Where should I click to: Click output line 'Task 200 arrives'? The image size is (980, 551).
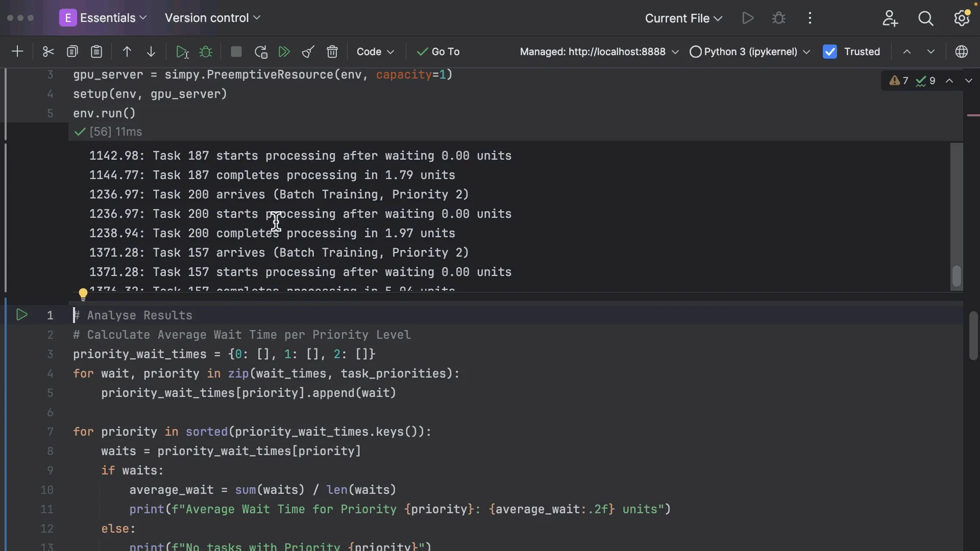point(279,194)
